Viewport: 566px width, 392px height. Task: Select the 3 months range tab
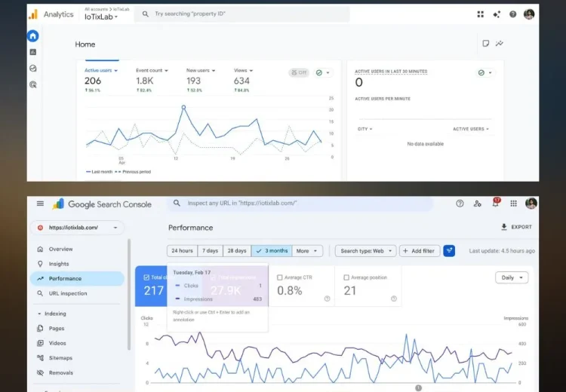[x=272, y=250]
